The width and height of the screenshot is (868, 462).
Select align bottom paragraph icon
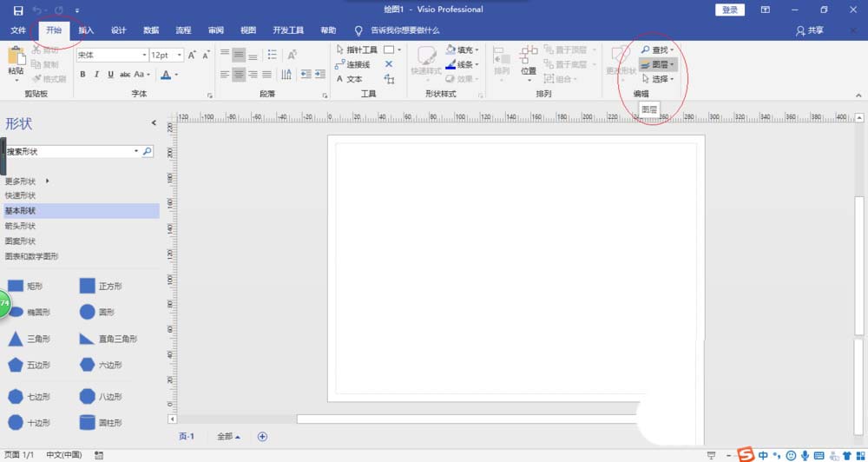tap(253, 55)
